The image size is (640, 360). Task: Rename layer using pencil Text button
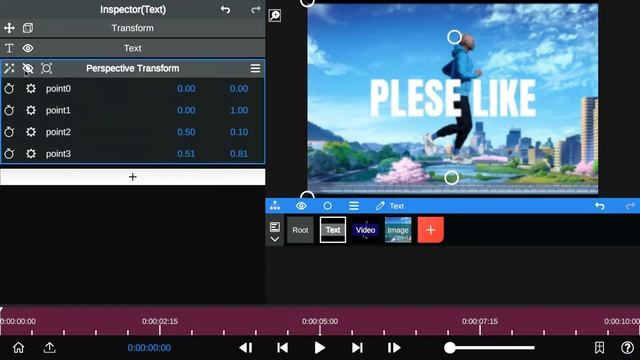(x=390, y=206)
